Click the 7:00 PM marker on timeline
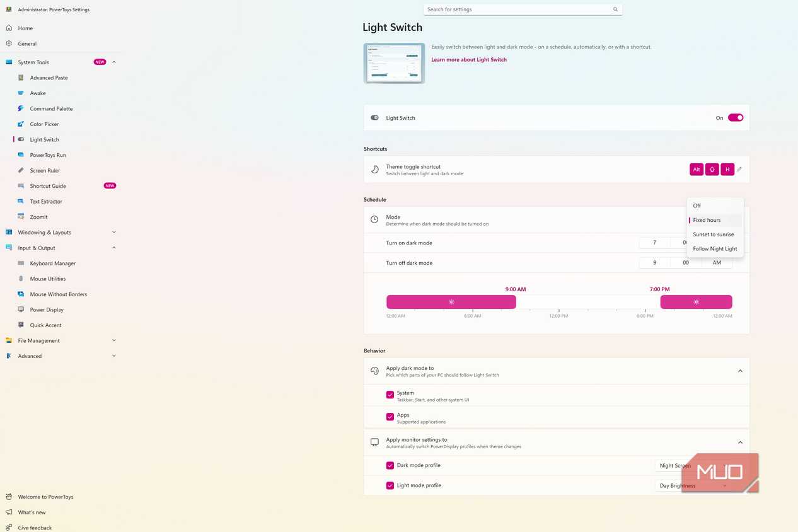Image resolution: width=798 pixels, height=532 pixels. 660,289
